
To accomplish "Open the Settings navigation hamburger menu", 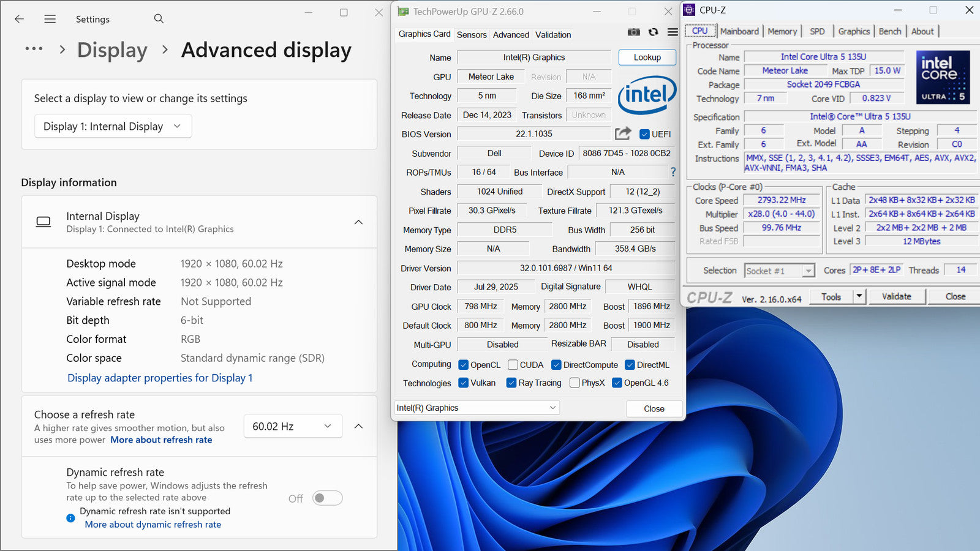I will [x=50, y=19].
